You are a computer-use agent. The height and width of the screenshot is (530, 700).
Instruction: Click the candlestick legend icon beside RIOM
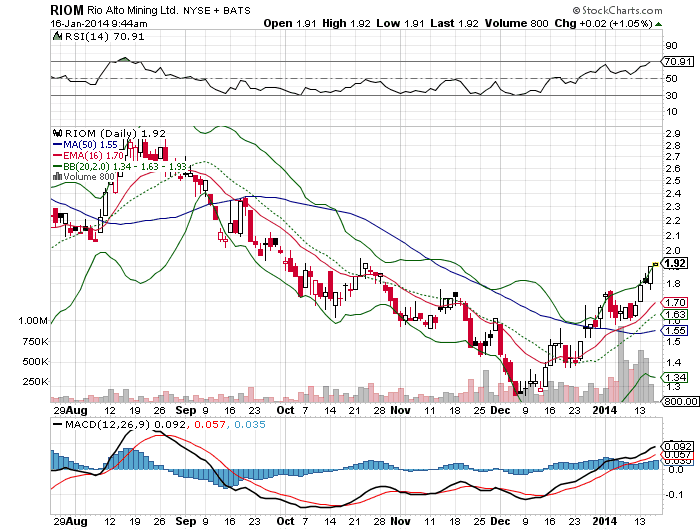pos(57,133)
